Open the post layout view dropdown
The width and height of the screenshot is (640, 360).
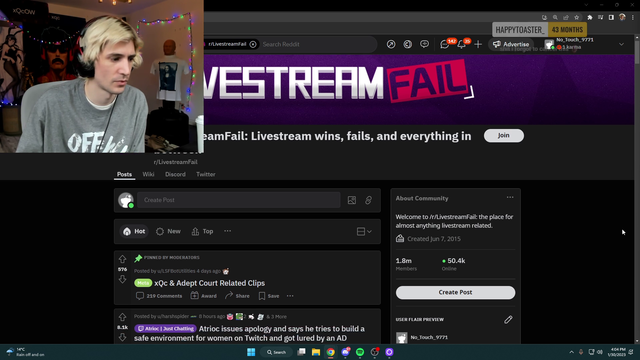point(364,231)
